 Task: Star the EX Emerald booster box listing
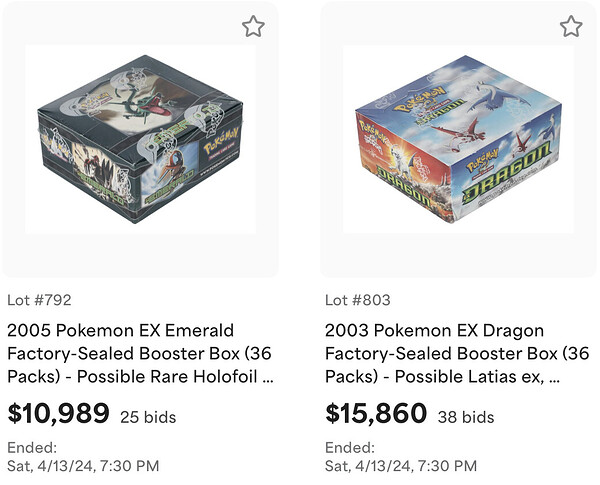point(253,27)
